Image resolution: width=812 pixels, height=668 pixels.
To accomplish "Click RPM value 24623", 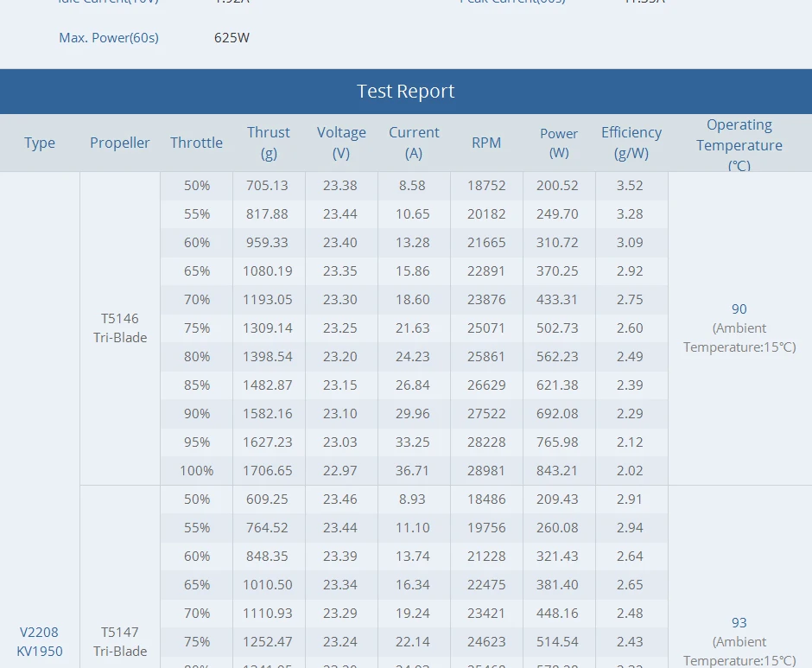I will [x=486, y=641].
